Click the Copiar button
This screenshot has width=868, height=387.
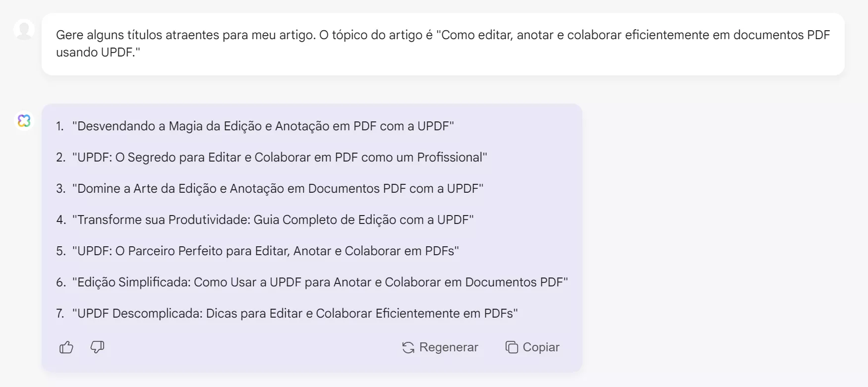[x=532, y=347]
